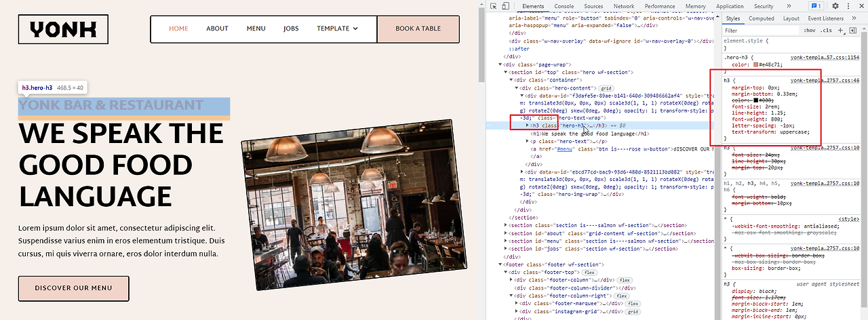The image size is (868, 320).
Task: Focus the Styles Filter field
Action: coord(759,31)
